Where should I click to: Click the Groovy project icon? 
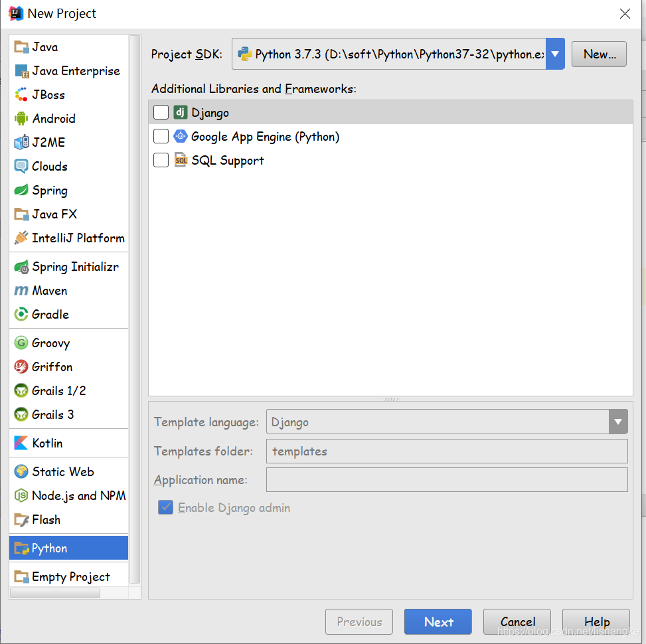pyautogui.click(x=21, y=343)
